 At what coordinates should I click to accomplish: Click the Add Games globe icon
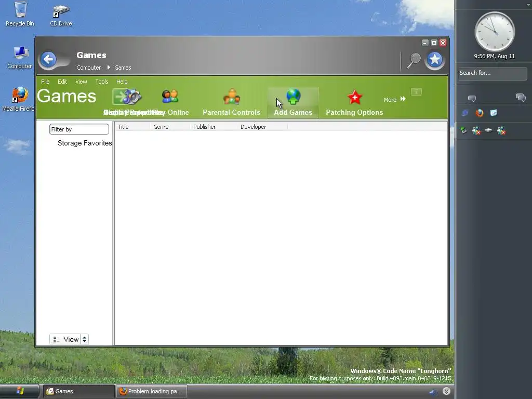coord(293,96)
